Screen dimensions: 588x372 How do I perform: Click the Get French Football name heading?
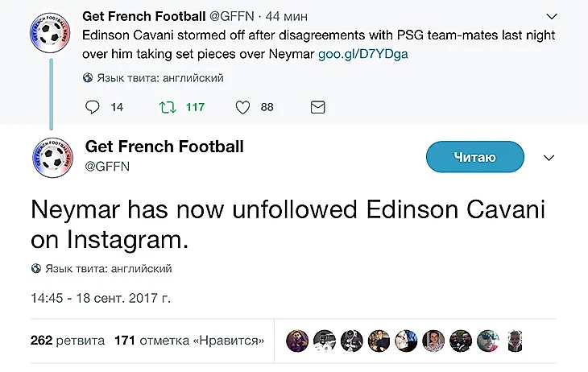164,147
